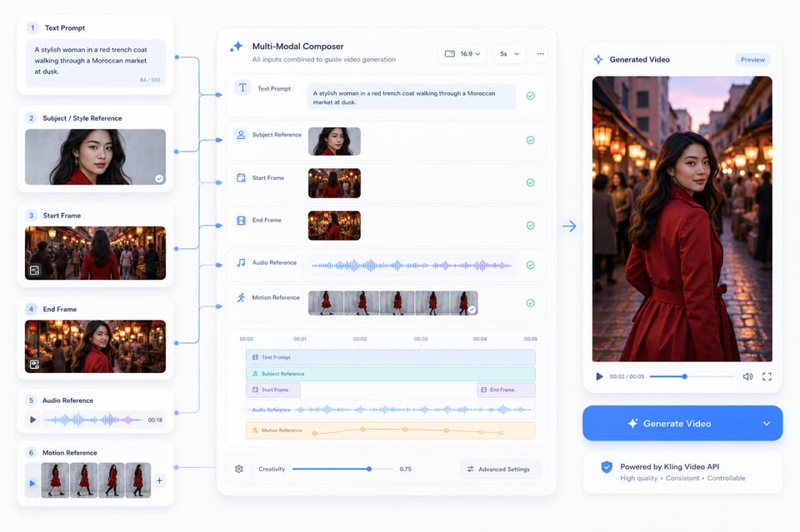
Task: Select the Subject Reference timeline track
Action: (x=390, y=374)
